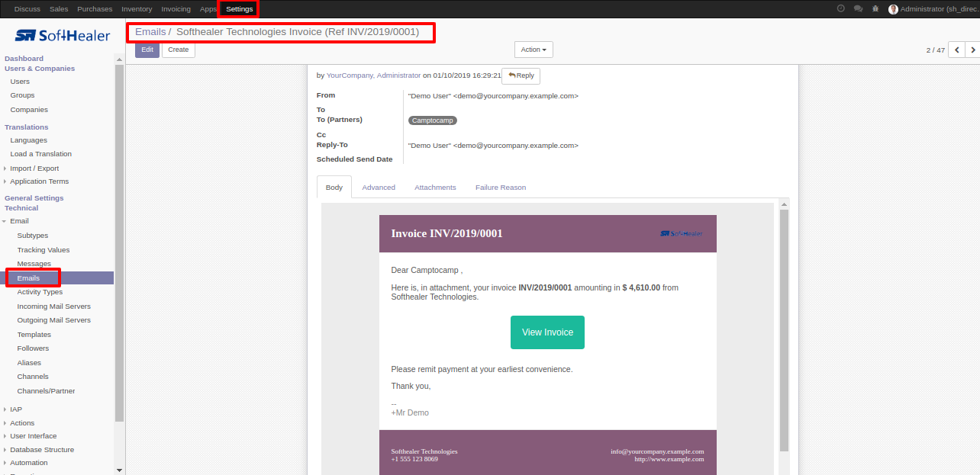The height and width of the screenshot is (475, 980).
Task: Open the Discuss menu
Action: point(27,9)
